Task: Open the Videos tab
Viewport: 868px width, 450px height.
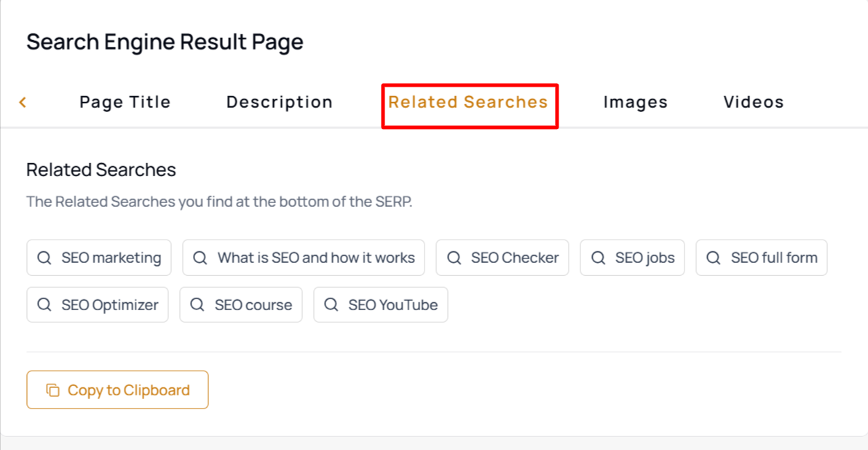Action: 754,102
